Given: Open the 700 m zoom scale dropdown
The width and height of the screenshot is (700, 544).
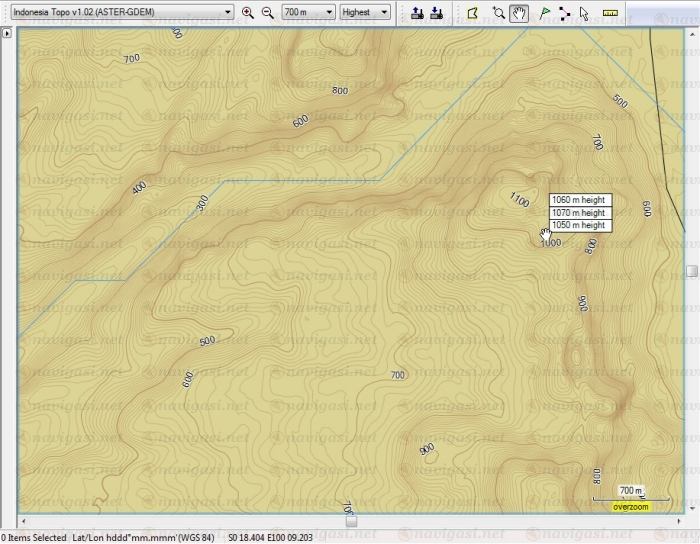Looking at the screenshot, I should point(307,13).
